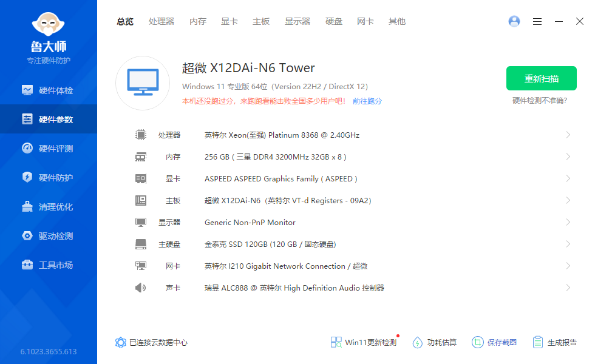Select the 256 GB DDR4 memory text
This screenshot has height=364, width=595.
[276, 157]
